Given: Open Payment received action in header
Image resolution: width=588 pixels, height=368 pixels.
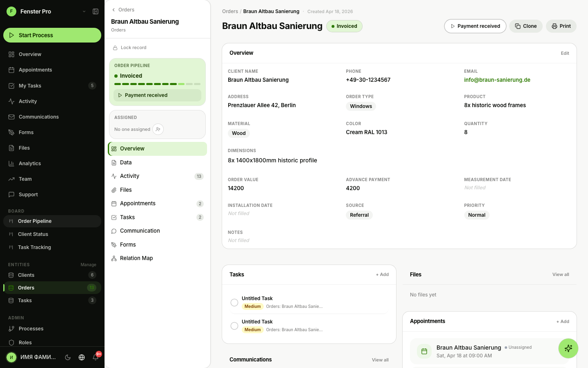Looking at the screenshot, I should (x=475, y=26).
